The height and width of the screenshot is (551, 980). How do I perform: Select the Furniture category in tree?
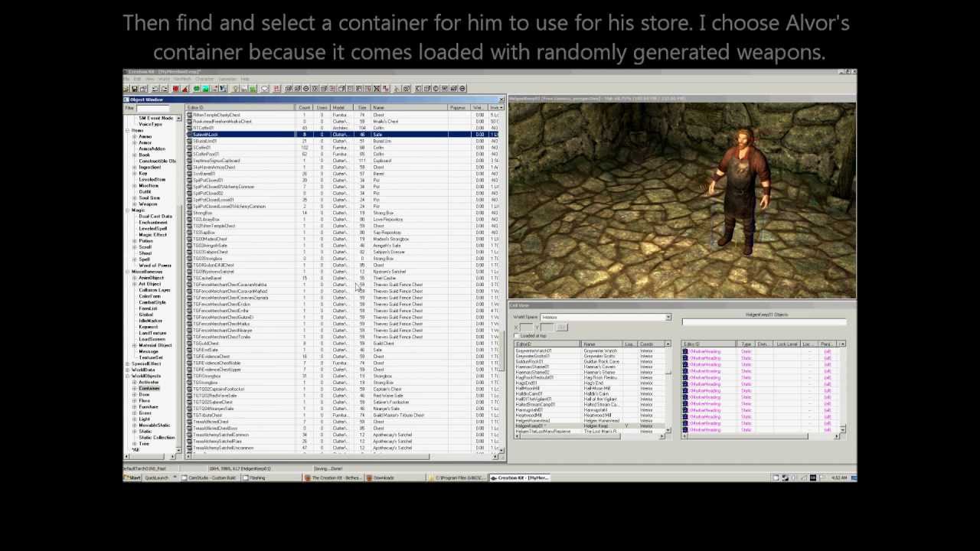(149, 406)
